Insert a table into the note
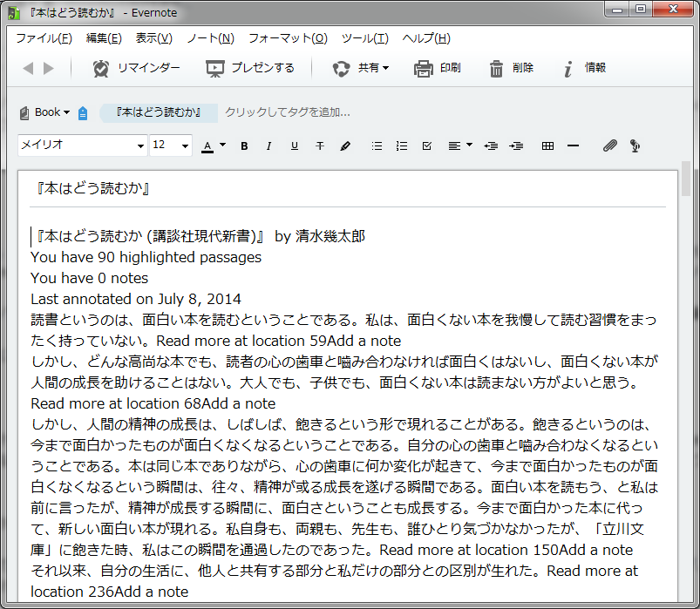 coord(547,145)
